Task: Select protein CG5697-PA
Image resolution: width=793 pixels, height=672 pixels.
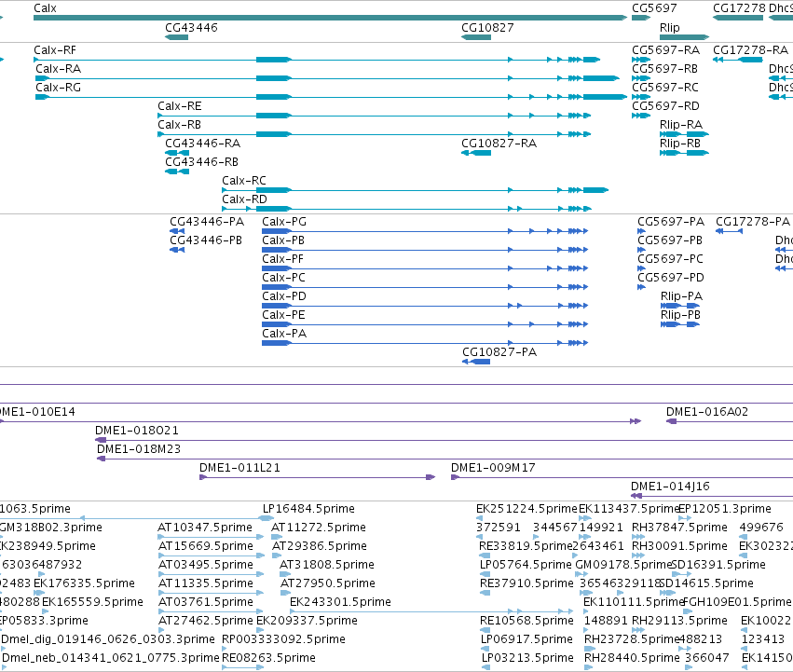Action: click(671, 222)
